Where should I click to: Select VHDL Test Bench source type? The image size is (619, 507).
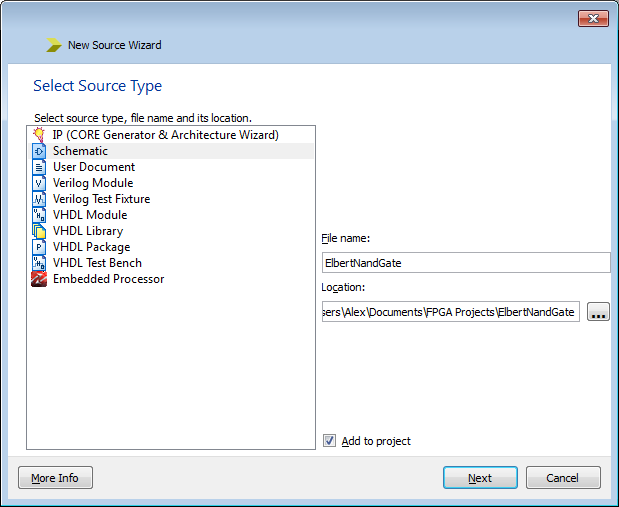(x=97, y=263)
